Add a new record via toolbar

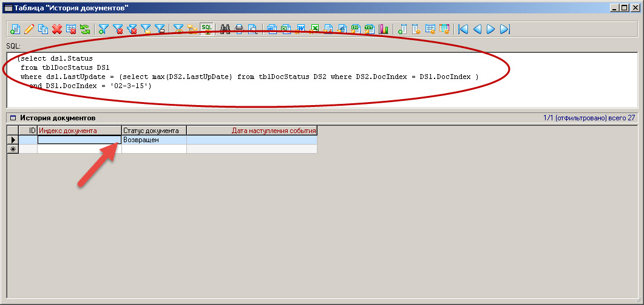15,29
